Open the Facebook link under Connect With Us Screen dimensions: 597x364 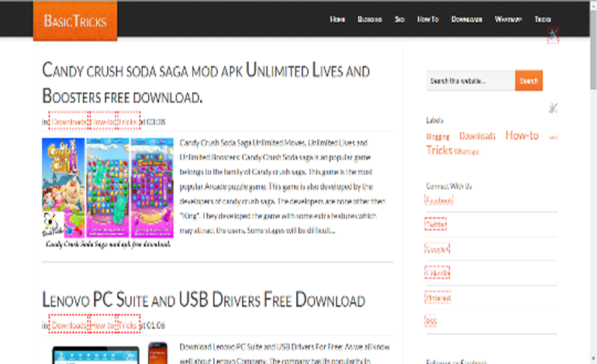point(439,201)
